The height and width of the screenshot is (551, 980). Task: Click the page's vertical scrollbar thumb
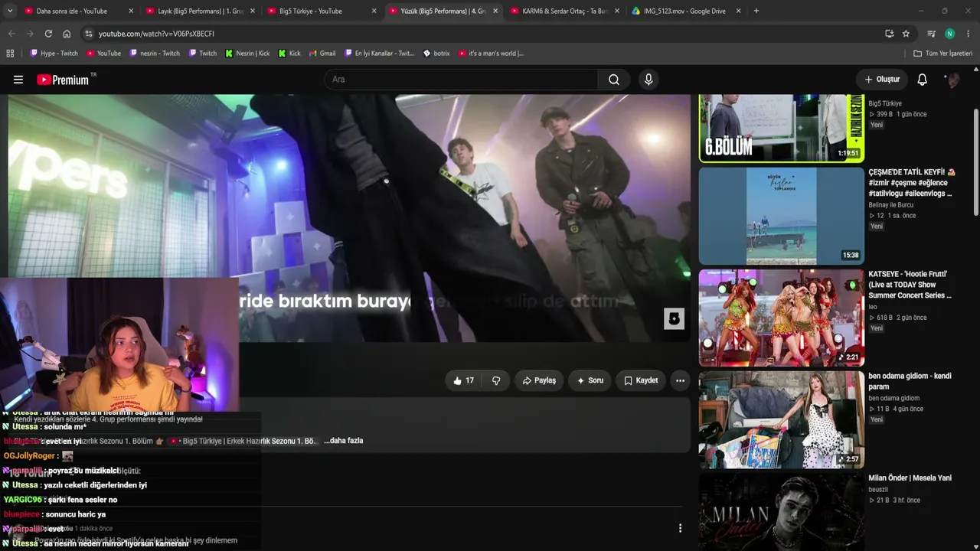pos(976,162)
